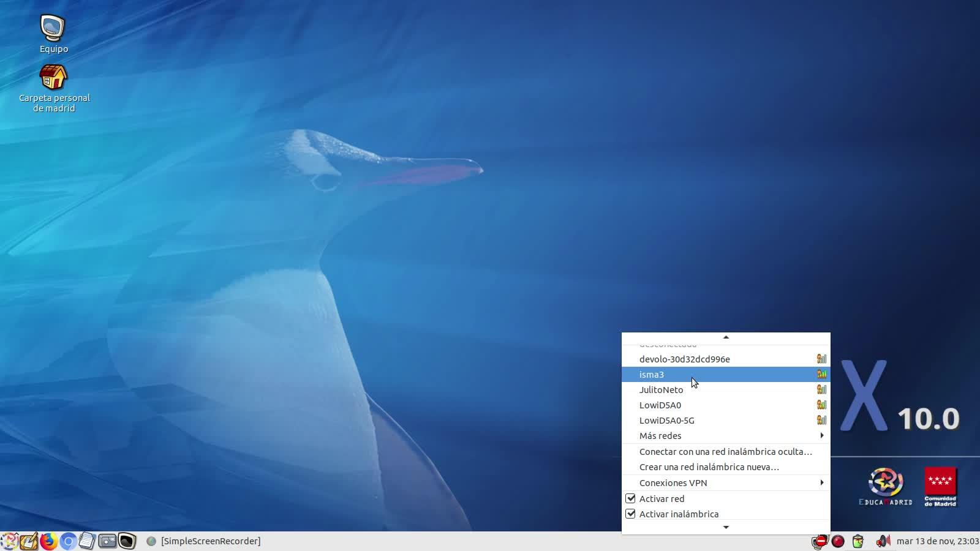Uncheck the Activar red checkbox

pos(630,498)
